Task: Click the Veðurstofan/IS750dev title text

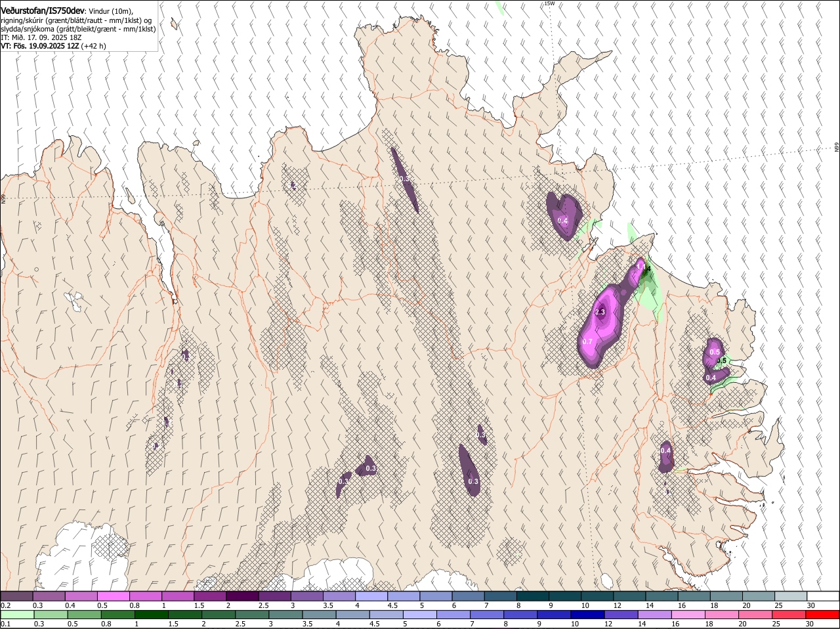Action: point(43,11)
